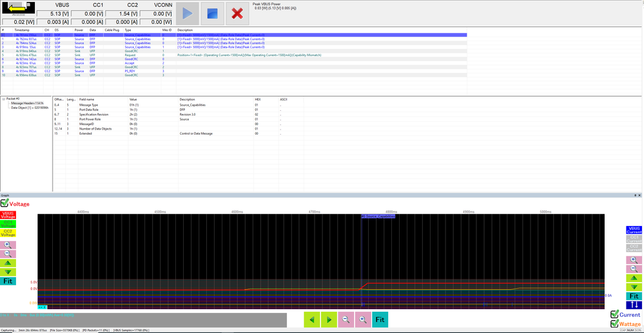Image resolution: width=644 pixels, height=333 pixels.
Task: Select packet row 4 timestamp 4s 919ms 840us
Action: 234,51
